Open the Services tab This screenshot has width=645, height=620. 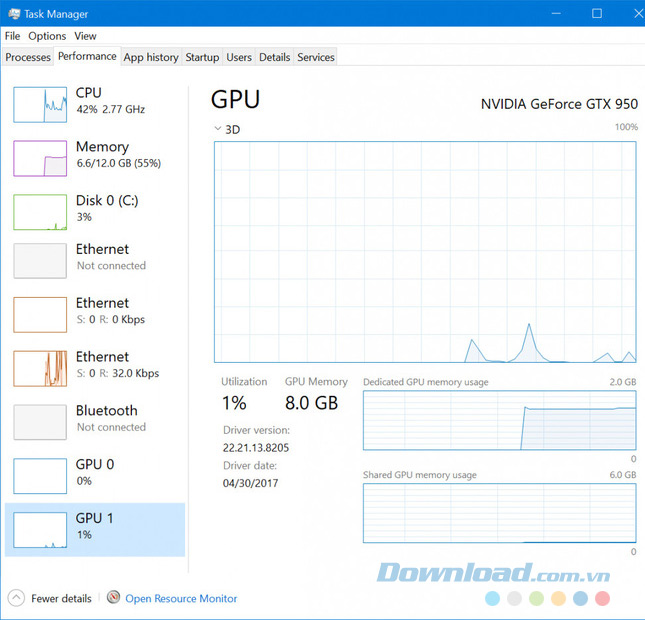(316, 57)
